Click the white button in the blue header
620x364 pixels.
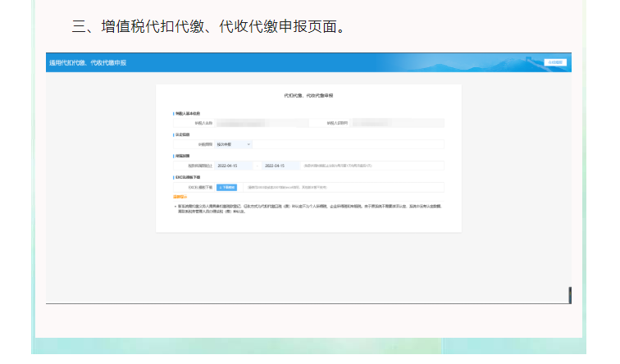(555, 62)
